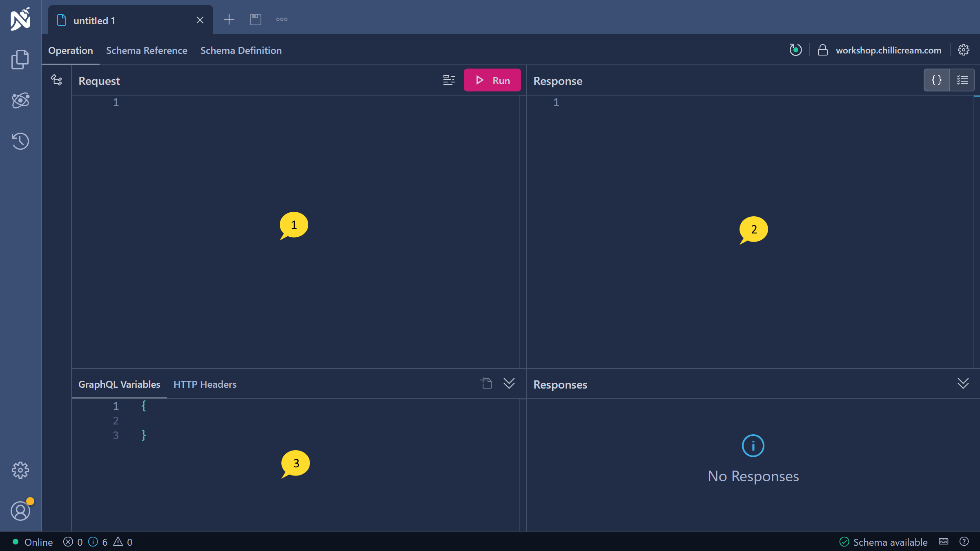Reload the schema with refresh icon
The width and height of the screenshot is (980, 551).
[x=795, y=50]
